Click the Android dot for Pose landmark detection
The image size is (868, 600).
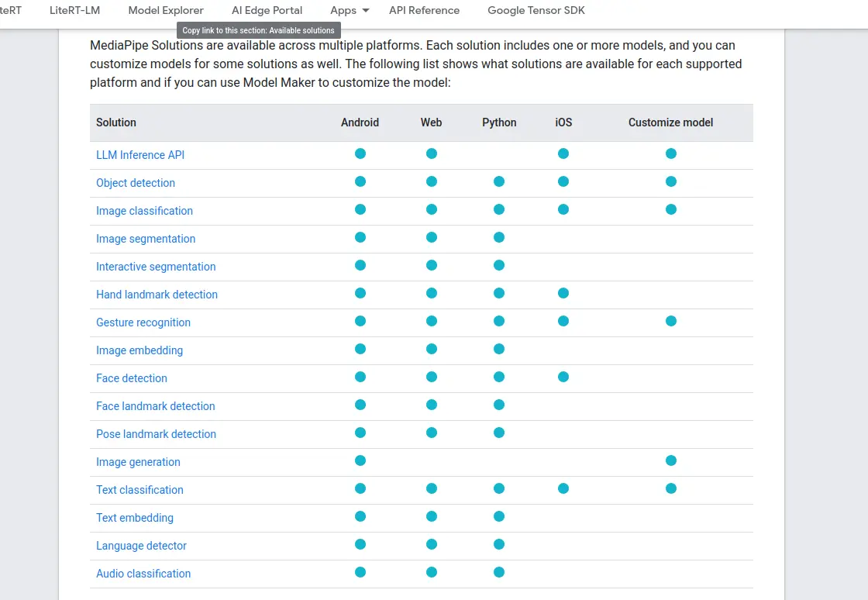click(360, 433)
